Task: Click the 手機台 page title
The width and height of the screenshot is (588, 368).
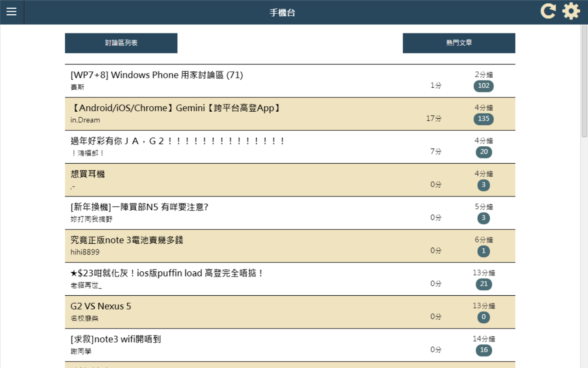Action: [x=283, y=13]
